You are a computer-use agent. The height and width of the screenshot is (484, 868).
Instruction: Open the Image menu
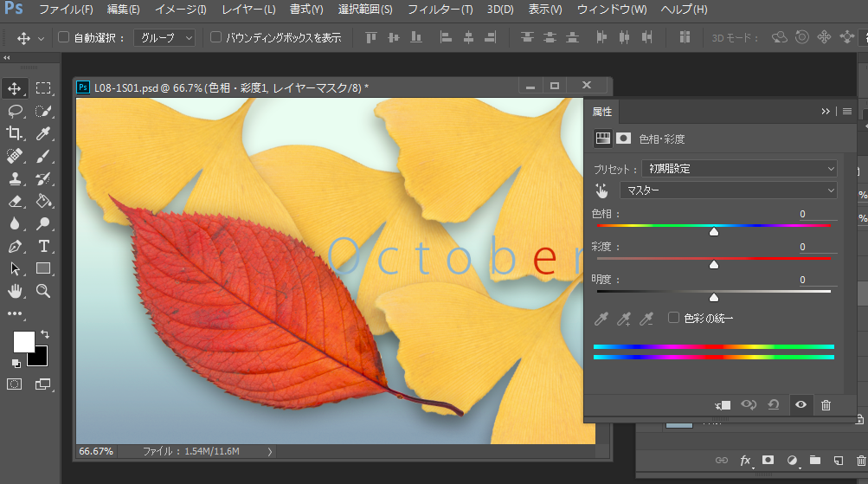(181, 10)
